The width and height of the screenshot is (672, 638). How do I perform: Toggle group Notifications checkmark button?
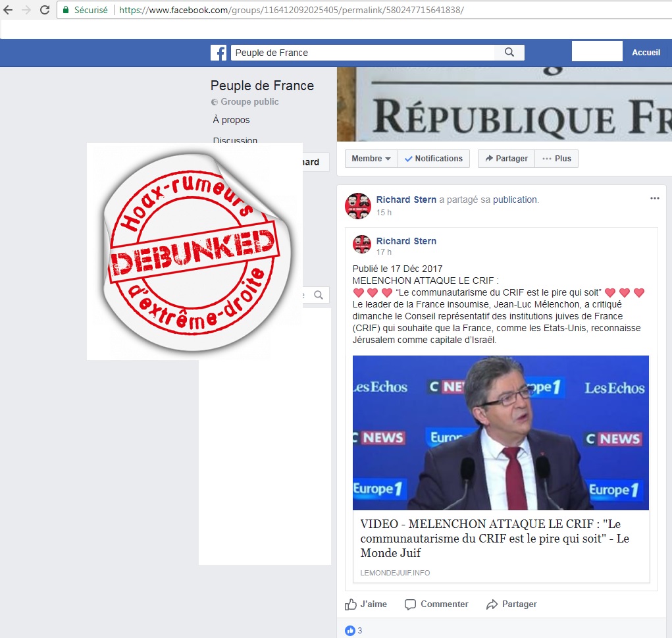tap(434, 159)
